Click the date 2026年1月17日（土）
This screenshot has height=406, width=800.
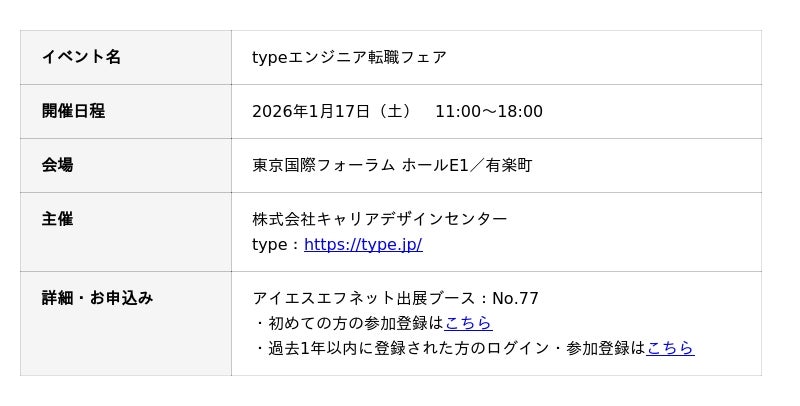pos(331,111)
